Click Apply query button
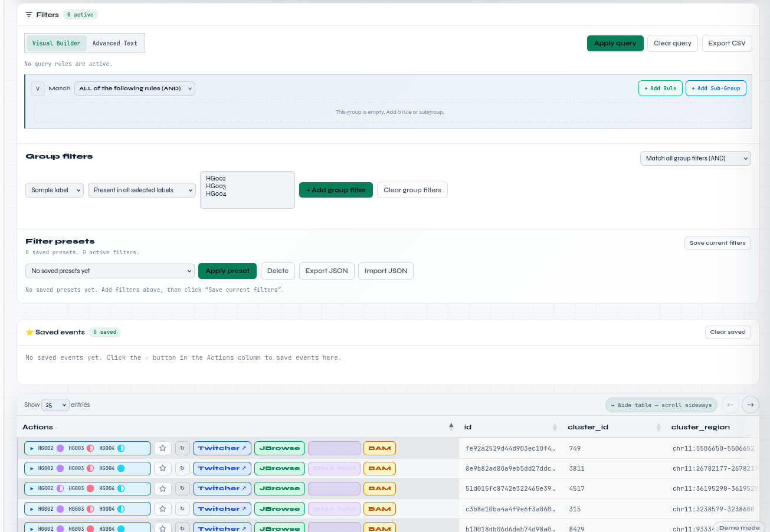This screenshot has width=770, height=532. click(615, 43)
